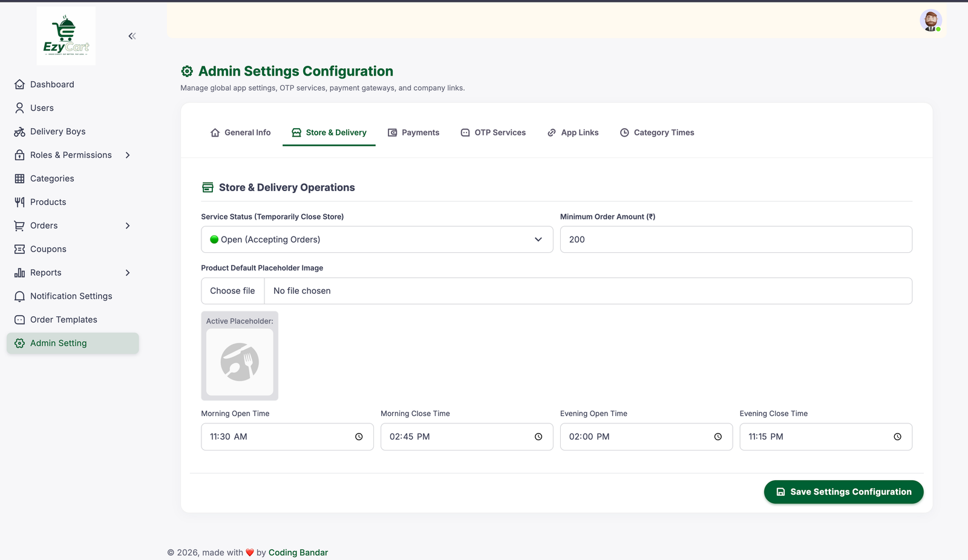Click Morning Close Time clock icon
968x560 pixels.
tap(538, 437)
